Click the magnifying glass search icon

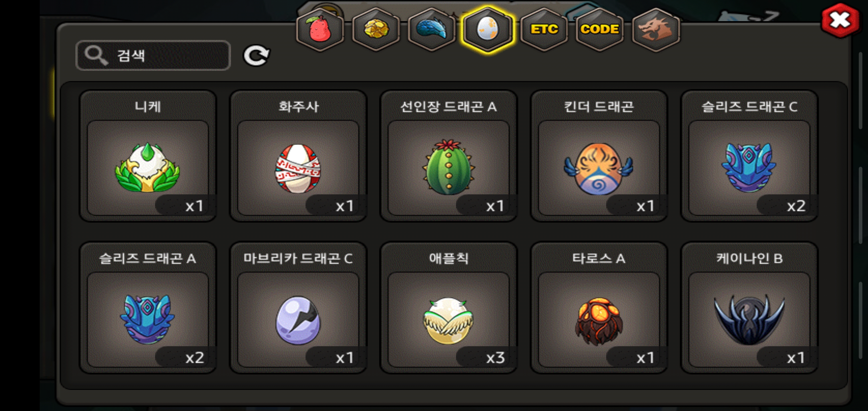coord(96,56)
